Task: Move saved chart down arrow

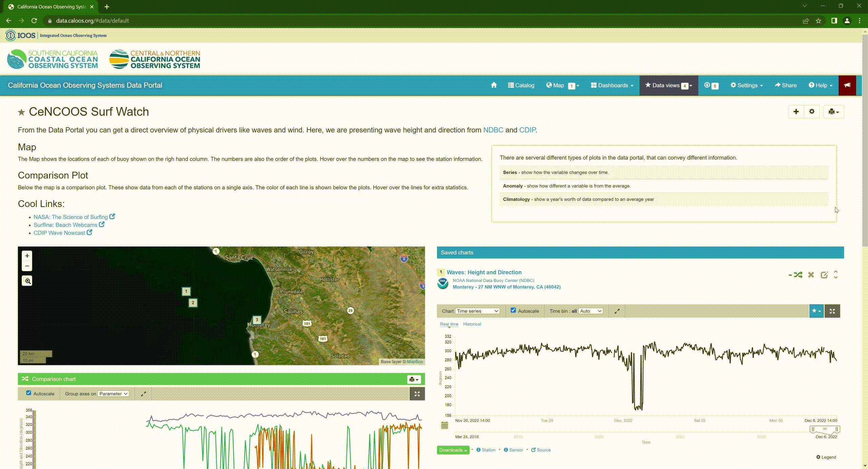Action: pyautogui.click(x=836, y=277)
